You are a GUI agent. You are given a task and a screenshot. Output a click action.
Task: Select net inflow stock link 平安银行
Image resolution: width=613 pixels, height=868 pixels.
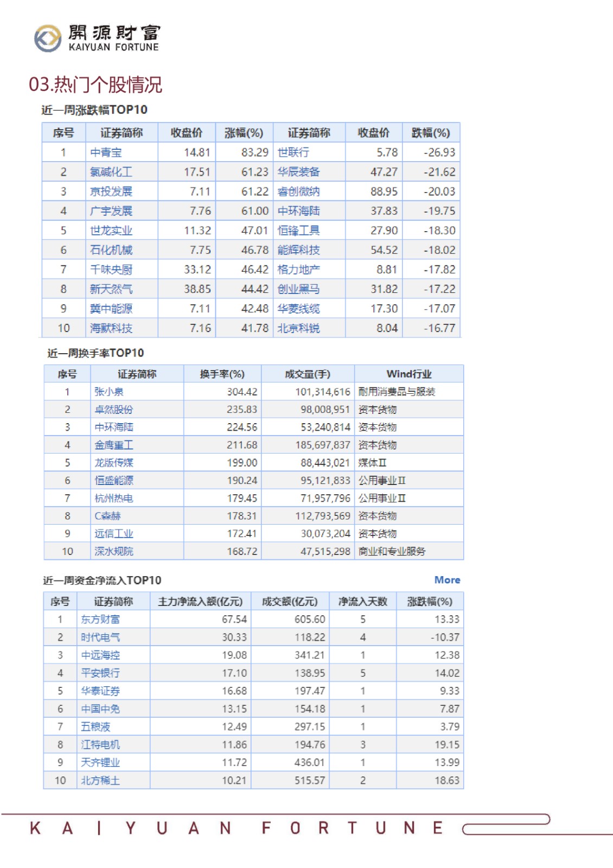100,673
